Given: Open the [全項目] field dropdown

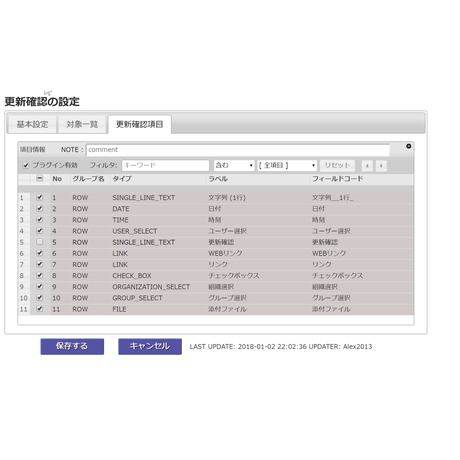Looking at the screenshot, I should [x=287, y=165].
